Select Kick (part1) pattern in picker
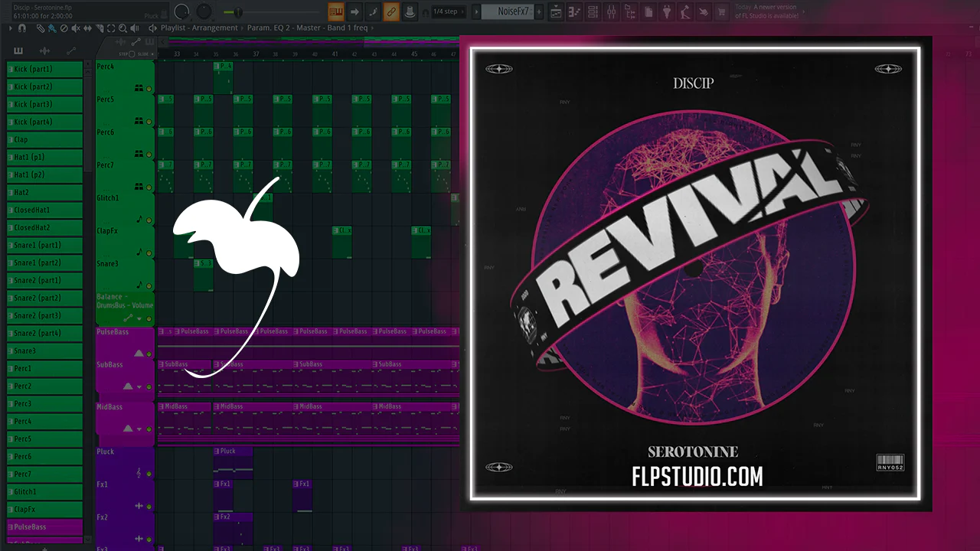 pos(44,69)
